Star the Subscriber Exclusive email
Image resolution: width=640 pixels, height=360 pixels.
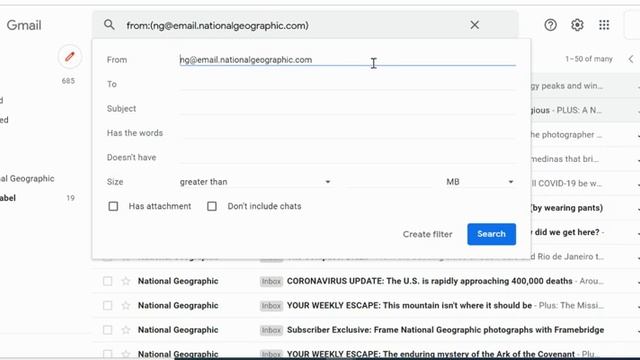pyautogui.click(x=126, y=330)
